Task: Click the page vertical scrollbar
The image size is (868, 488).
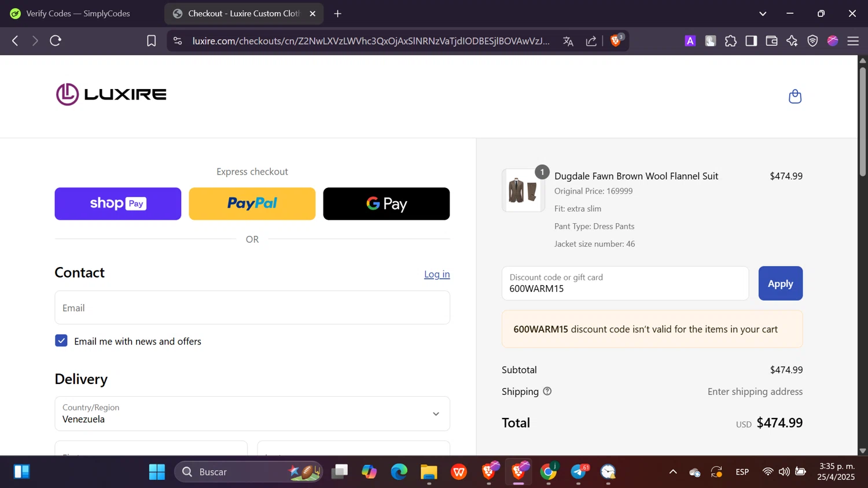Action: [863, 121]
